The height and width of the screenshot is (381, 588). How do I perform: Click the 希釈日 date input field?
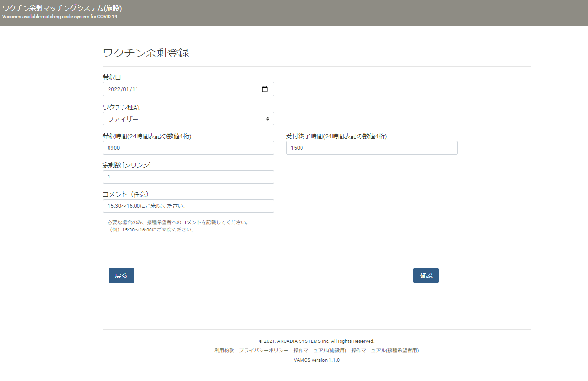pos(189,89)
